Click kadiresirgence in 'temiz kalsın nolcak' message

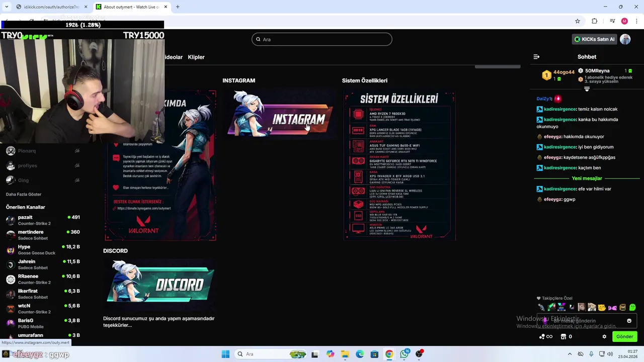coord(560,109)
